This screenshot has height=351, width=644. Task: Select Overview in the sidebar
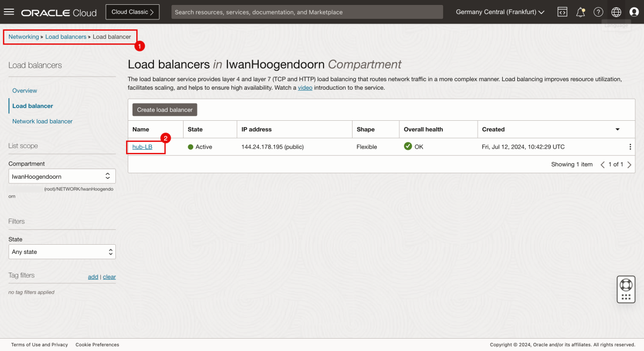tap(24, 90)
